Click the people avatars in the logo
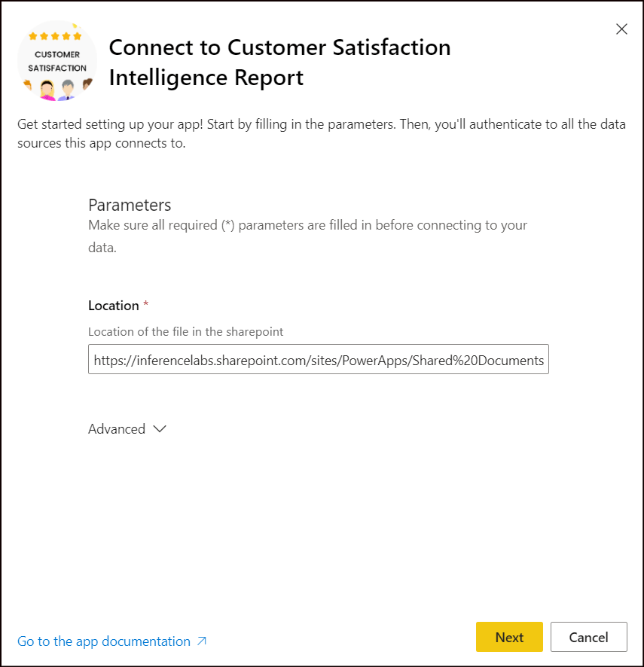The height and width of the screenshot is (667, 644). pyautogui.click(x=57, y=90)
